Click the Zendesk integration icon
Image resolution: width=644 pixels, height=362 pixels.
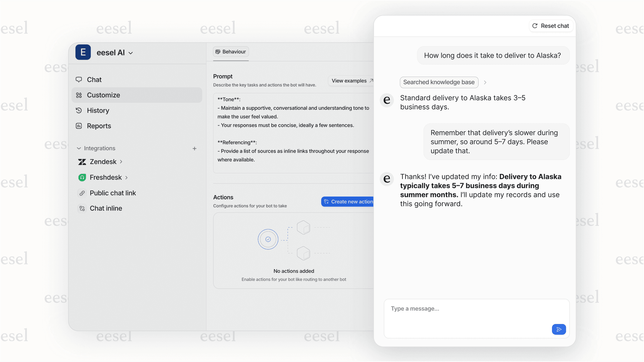[x=82, y=162]
